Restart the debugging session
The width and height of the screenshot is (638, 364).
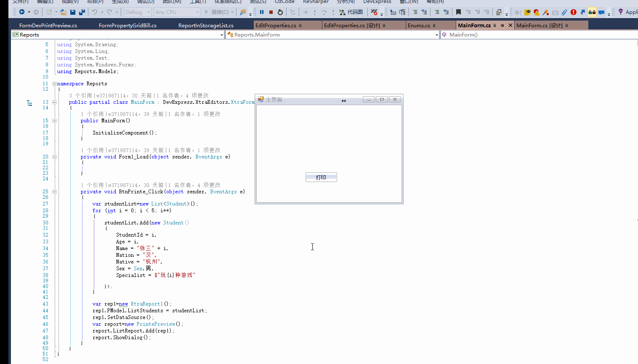(280, 12)
